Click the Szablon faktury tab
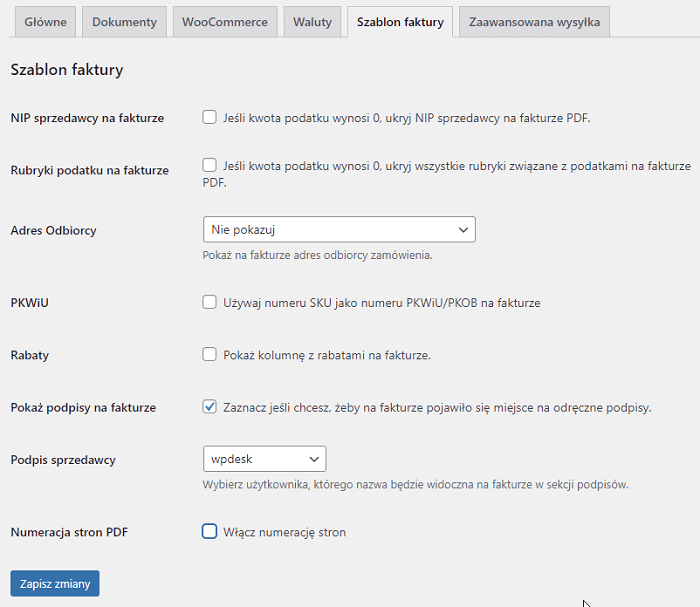Image resolution: width=700 pixels, height=607 pixels. point(400,22)
